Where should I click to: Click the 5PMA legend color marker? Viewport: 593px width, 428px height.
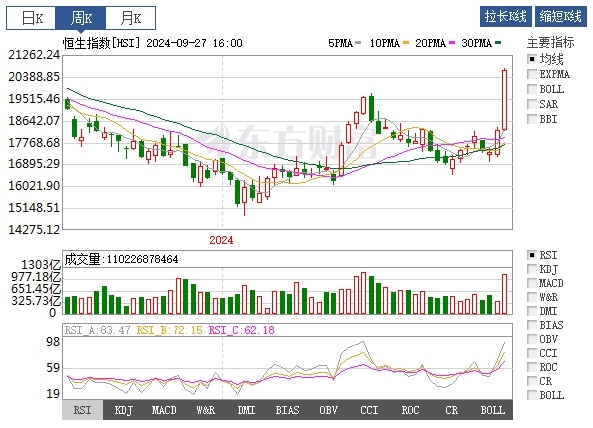[x=358, y=43]
